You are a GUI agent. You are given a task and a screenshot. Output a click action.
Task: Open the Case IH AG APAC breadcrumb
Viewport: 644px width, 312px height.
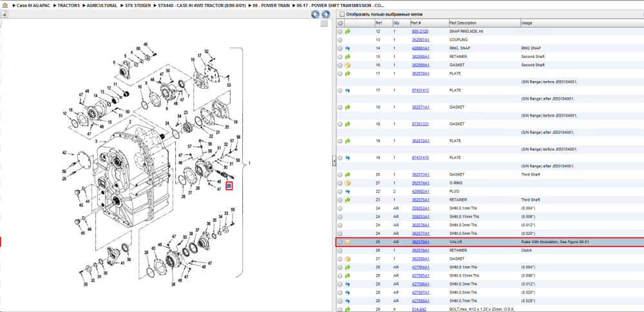click(32, 6)
